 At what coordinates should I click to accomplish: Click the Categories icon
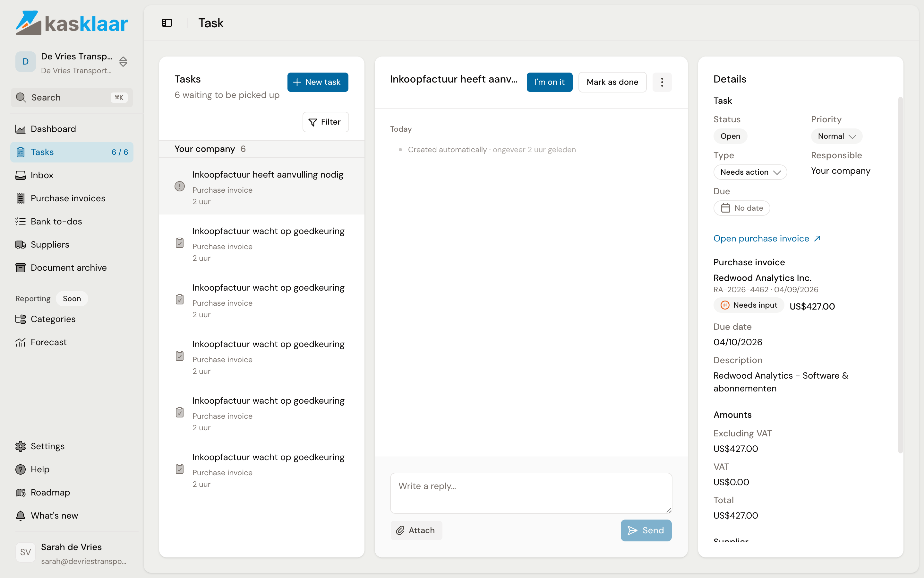coord(20,319)
